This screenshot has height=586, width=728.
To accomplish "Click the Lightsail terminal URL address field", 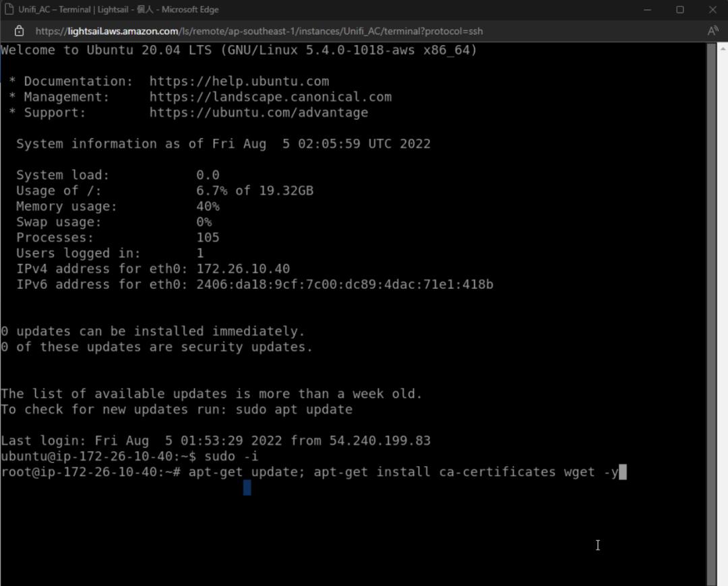I will click(259, 31).
